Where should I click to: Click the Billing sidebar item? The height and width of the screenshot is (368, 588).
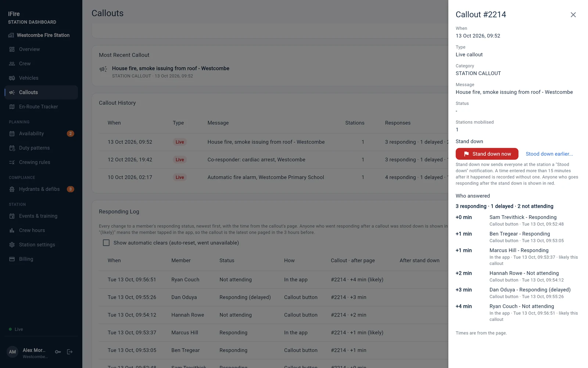pyautogui.click(x=41, y=259)
